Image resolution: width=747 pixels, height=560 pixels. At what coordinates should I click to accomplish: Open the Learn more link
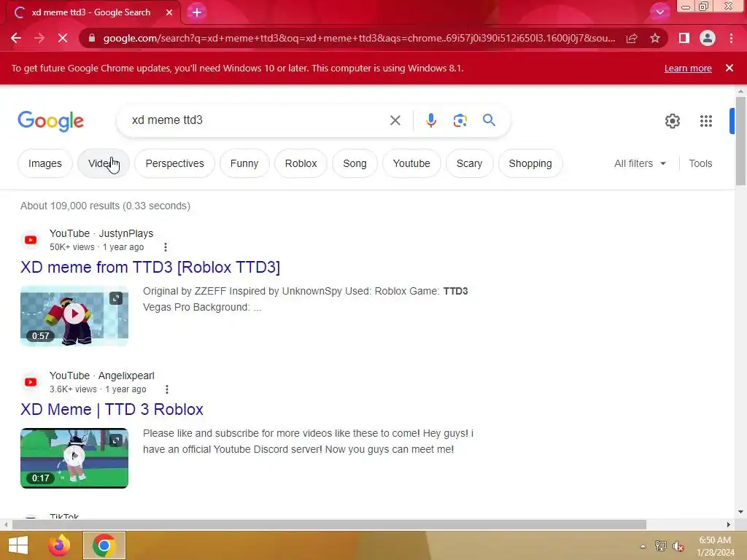(x=688, y=68)
